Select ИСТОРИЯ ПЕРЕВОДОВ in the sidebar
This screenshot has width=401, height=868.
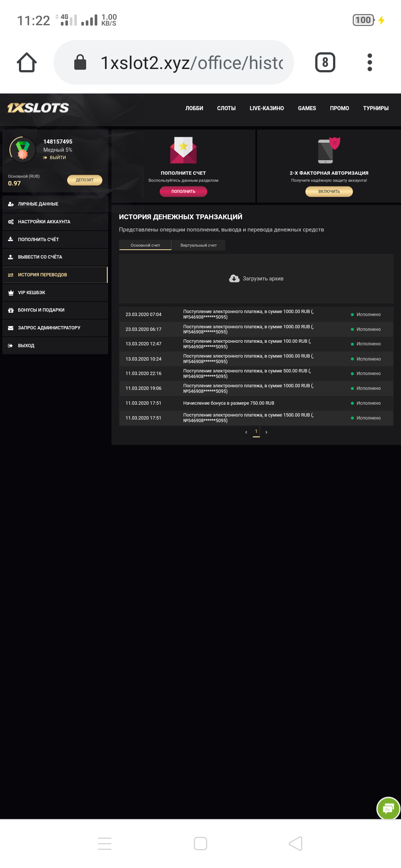(x=55, y=275)
